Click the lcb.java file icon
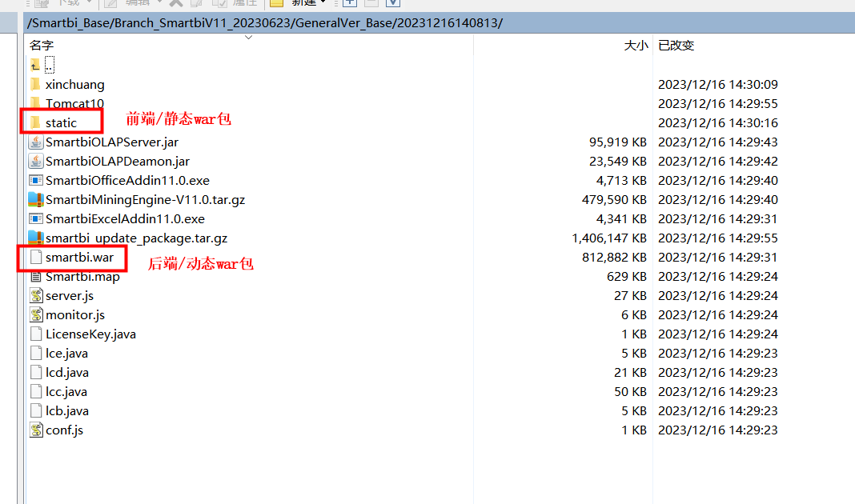The width and height of the screenshot is (855, 504). click(x=35, y=411)
